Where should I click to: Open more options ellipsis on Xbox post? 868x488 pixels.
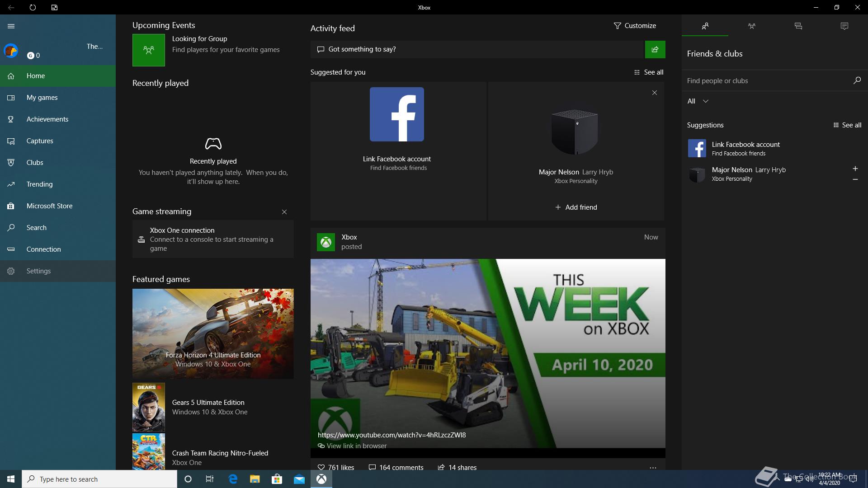653,468
